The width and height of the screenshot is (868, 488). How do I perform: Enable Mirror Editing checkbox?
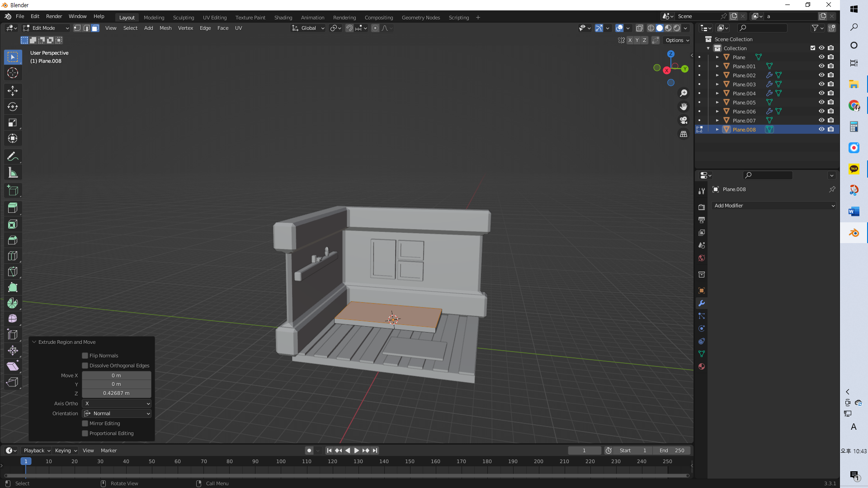coord(85,423)
